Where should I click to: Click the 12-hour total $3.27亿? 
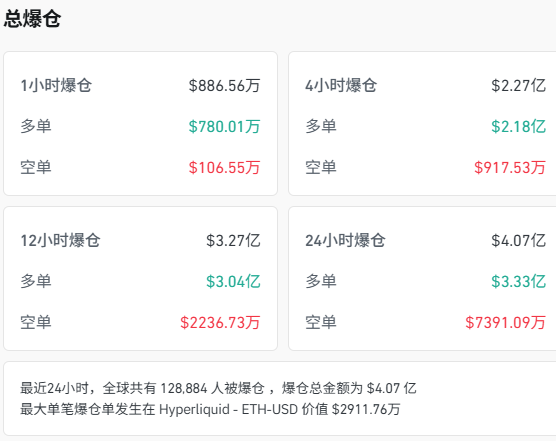pyautogui.click(x=233, y=240)
